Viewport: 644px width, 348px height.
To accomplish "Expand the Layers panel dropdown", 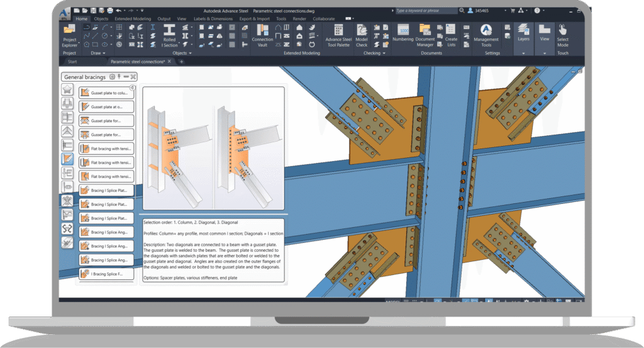I will pos(523,53).
